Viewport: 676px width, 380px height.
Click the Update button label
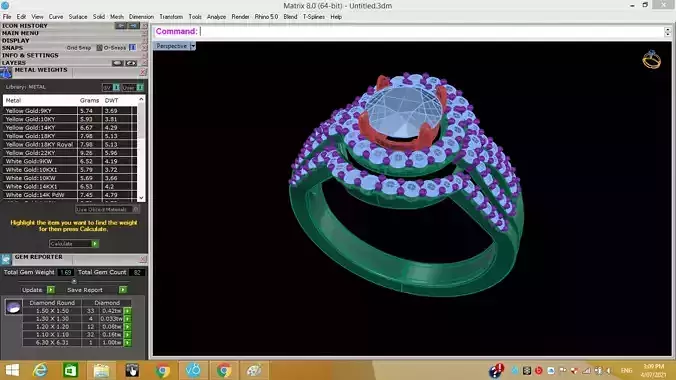pos(32,290)
